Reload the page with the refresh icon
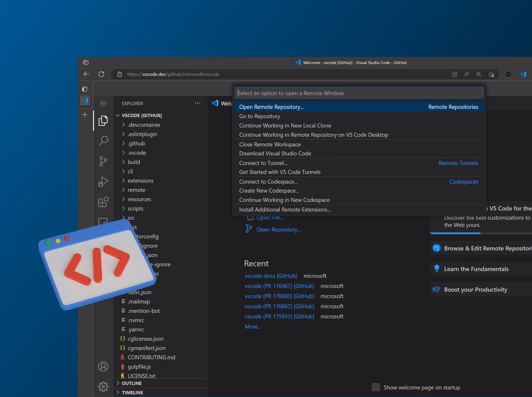The height and width of the screenshot is (397, 532). pyautogui.click(x=101, y=74)
